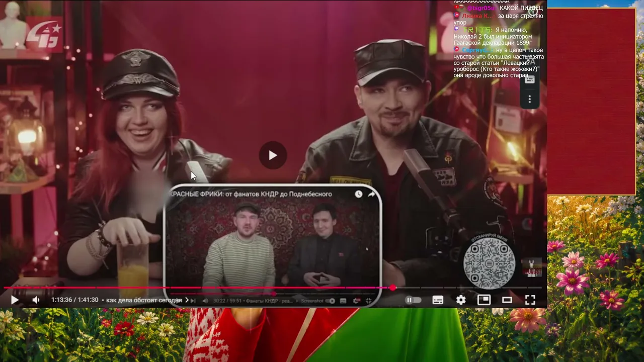The width and height of the screenshot is (644, 362).
Task: Click the small channel avatar near QR code
Action: (531, 267)
